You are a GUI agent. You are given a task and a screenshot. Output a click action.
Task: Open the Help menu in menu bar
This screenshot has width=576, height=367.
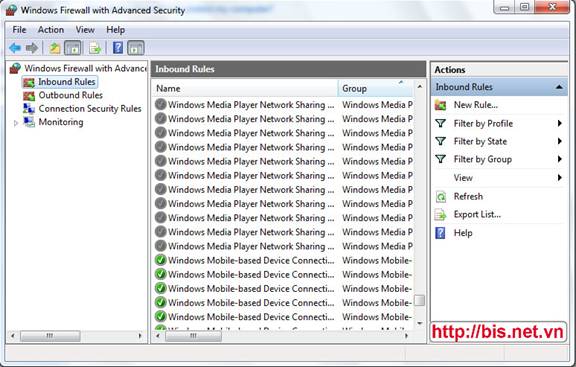(115, 30)
